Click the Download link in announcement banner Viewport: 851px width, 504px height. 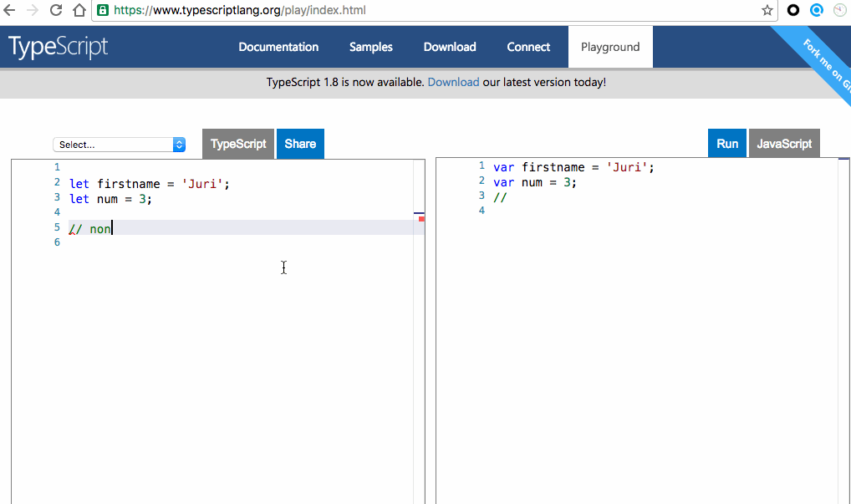coord(453,82)
